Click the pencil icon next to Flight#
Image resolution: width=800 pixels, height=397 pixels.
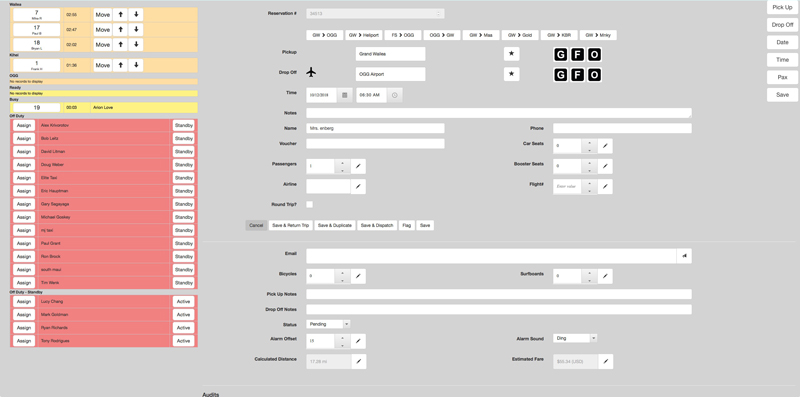pos(605,187)
